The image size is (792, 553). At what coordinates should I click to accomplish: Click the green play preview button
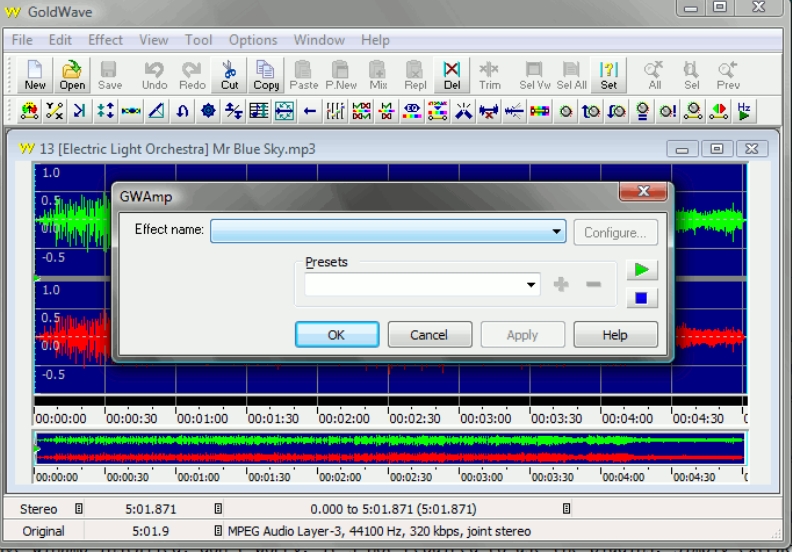click(x=642, y=270)
